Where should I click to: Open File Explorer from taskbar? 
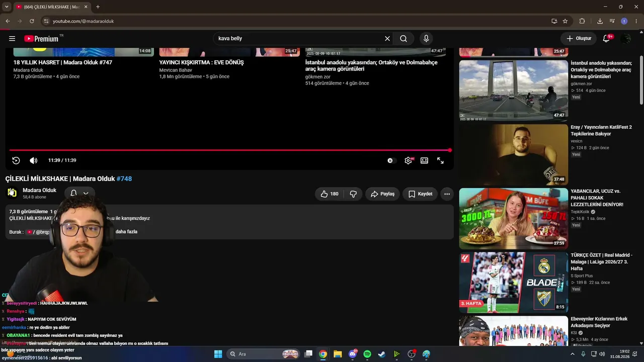click(338, 354)
